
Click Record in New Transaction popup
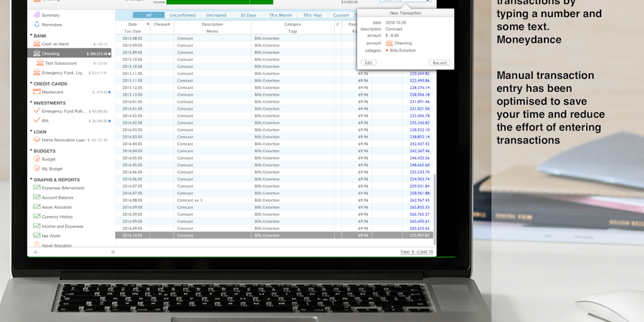point(440,63)
